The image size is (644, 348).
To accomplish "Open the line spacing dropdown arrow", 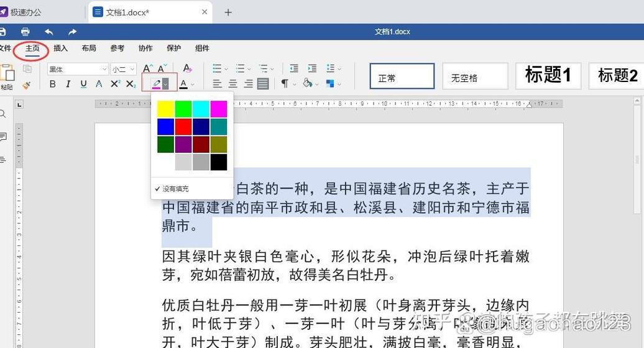I will point(339,70).
